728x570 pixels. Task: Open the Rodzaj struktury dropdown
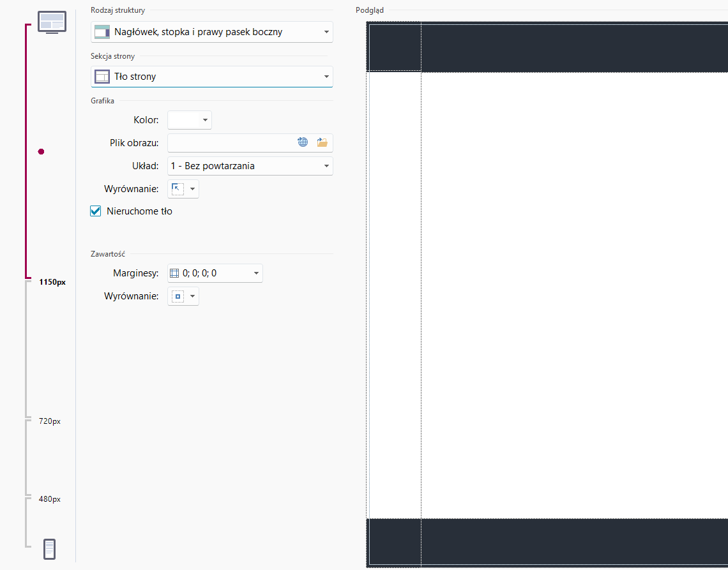click(x=326, y=32)
